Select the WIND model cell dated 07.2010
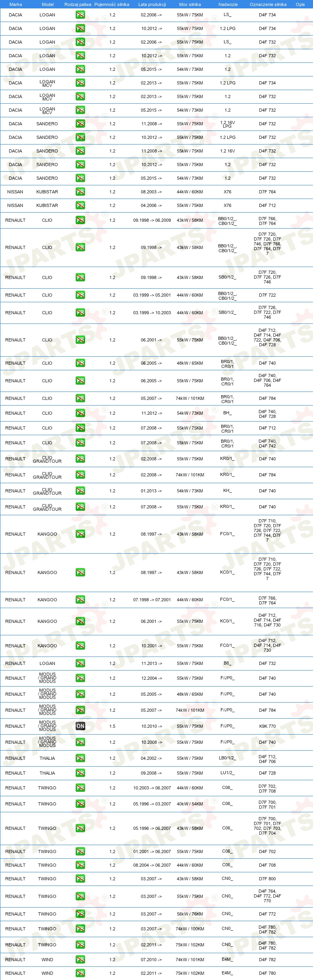313x980 pixels. click(x=47, y=959)
